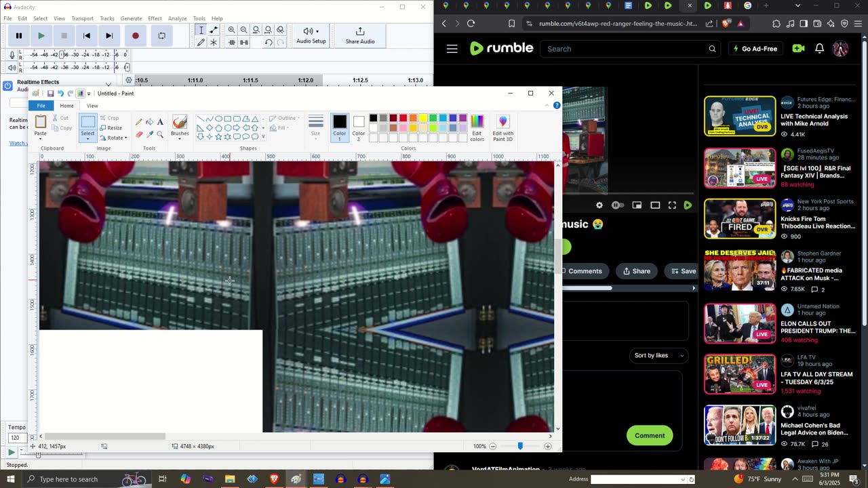868x488 pixels.
Task: Toggle video fullscreen on the Rumble player
Action: tap(672, 205)
